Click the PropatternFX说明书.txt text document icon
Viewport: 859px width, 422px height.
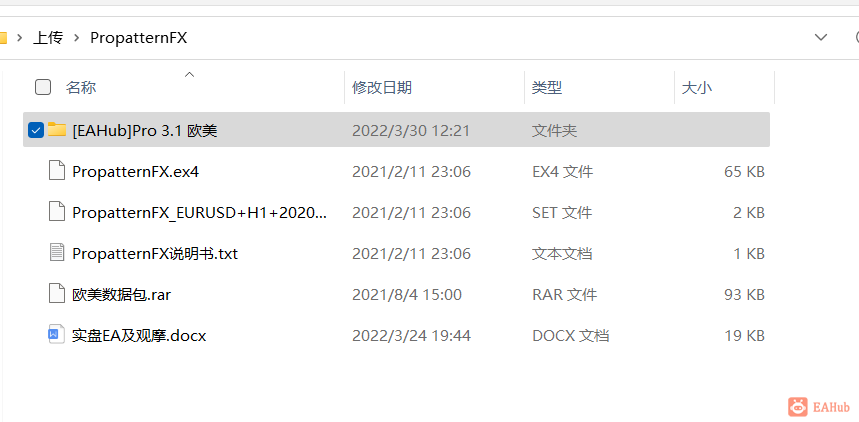point(57,253)
